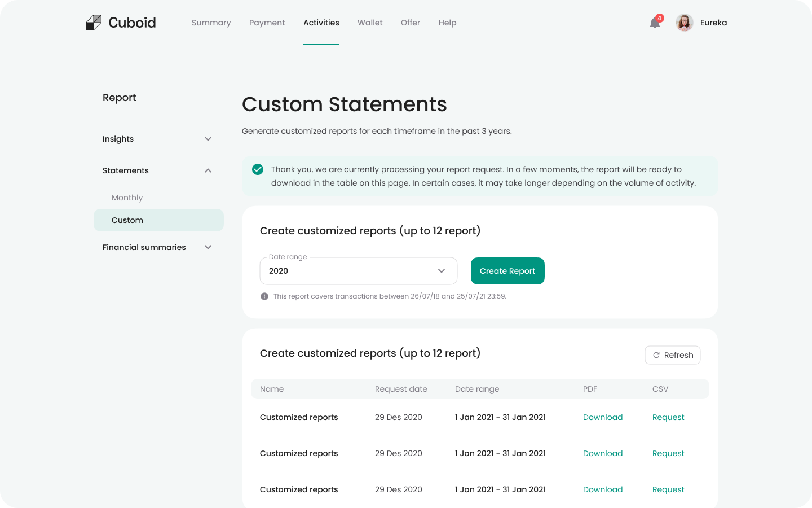The width and height of the screenshot is (812, 508).
Task: Click the Refresh button above the reports table
Action: pos(673,355)
